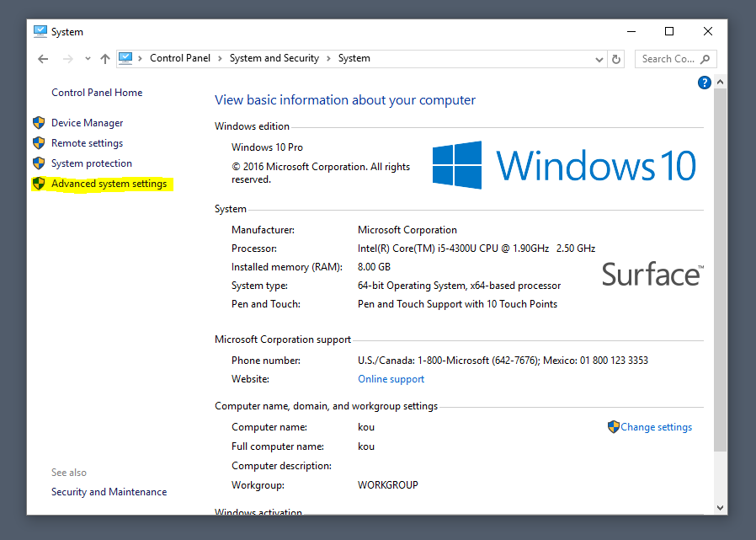Click the processor value Intel Core i5-4300U
Viewport: 756px width, 540px height.
pos(476,248)
